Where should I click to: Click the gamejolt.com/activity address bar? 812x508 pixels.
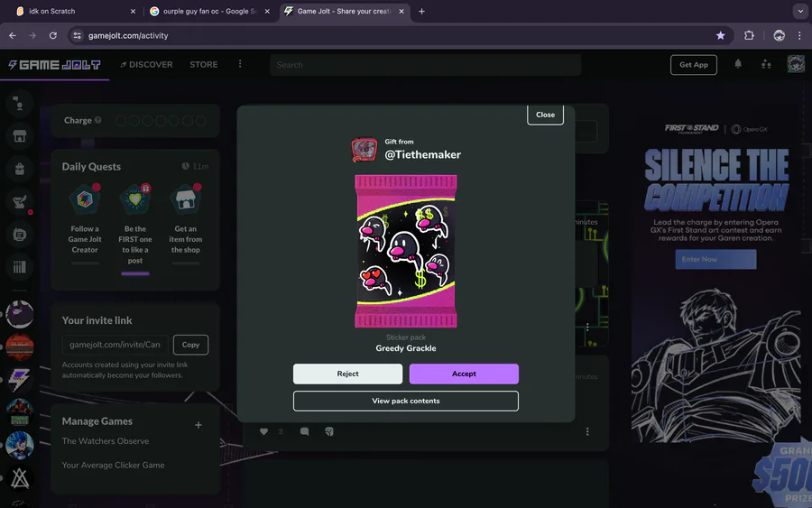pos(399,35)
